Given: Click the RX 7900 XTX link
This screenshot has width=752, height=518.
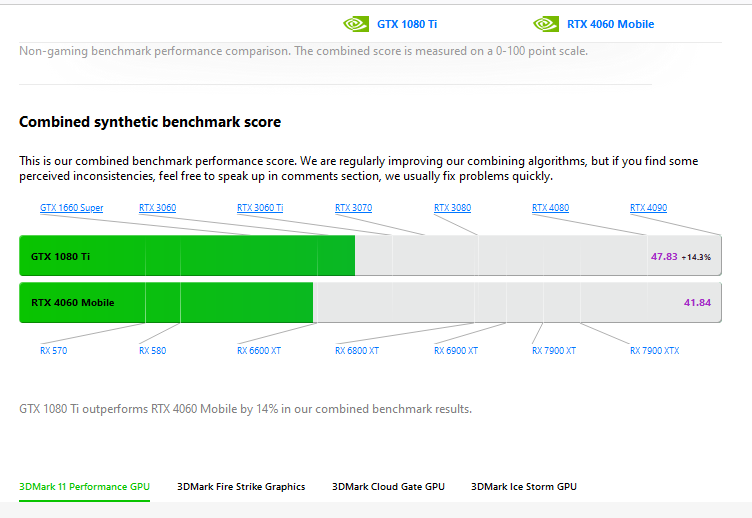Looking at the screenshot, I should click(x=654, y=351).
